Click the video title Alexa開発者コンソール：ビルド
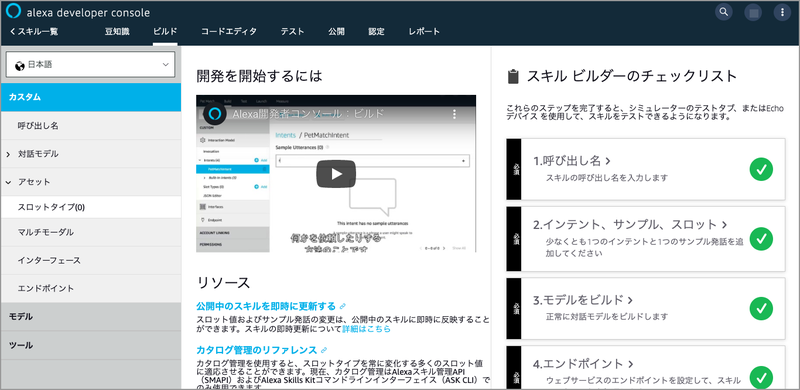 click(x=308, y=114)
